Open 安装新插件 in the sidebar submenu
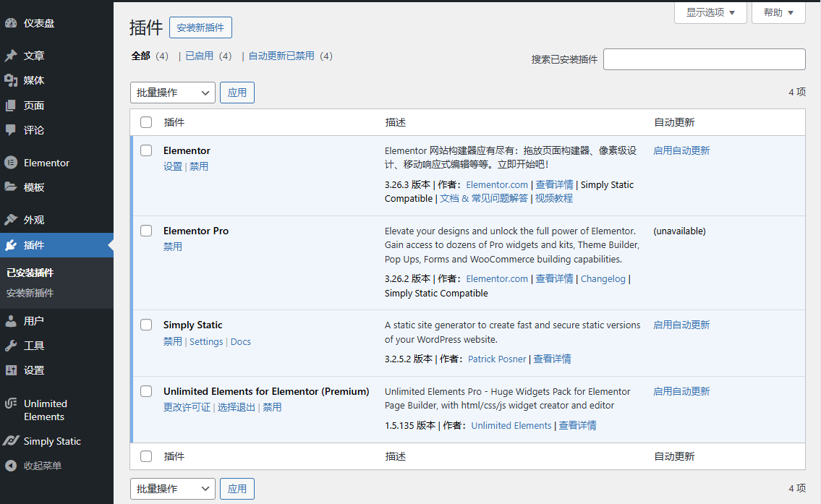The image size is (821, 504). pos(30,293)
